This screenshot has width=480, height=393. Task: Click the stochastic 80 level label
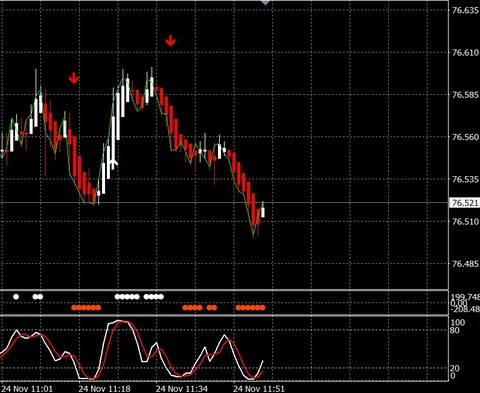[x=455, y=331]
